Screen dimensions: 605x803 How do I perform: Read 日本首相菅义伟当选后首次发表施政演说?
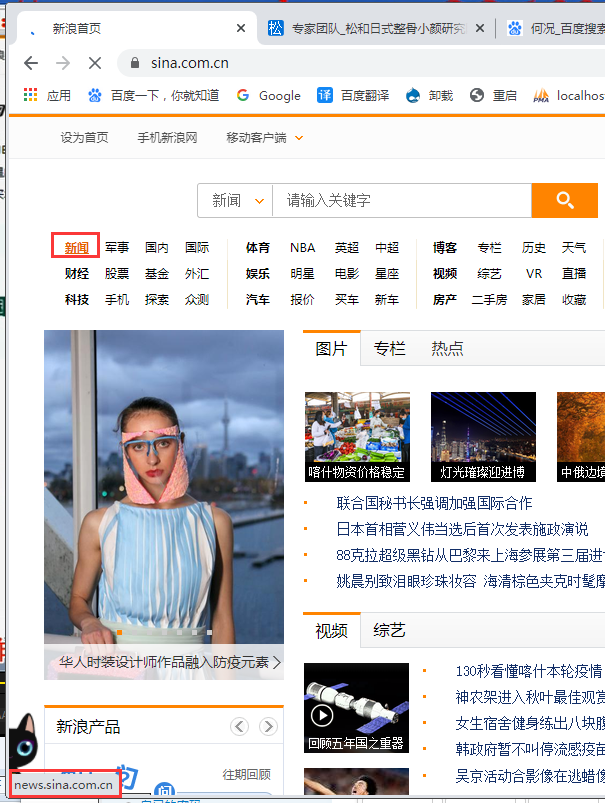pyautogui.click(x=462, y=530)
